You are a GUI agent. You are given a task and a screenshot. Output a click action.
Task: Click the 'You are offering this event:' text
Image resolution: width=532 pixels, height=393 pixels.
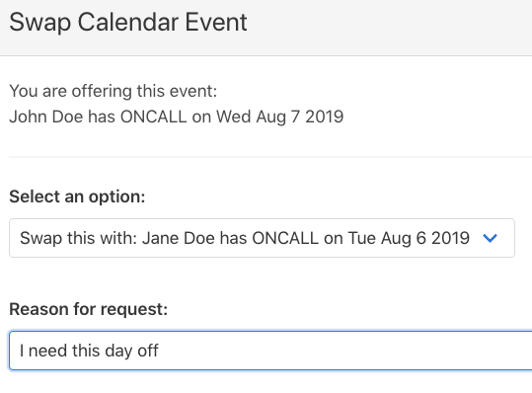click(x=113, y=91)
